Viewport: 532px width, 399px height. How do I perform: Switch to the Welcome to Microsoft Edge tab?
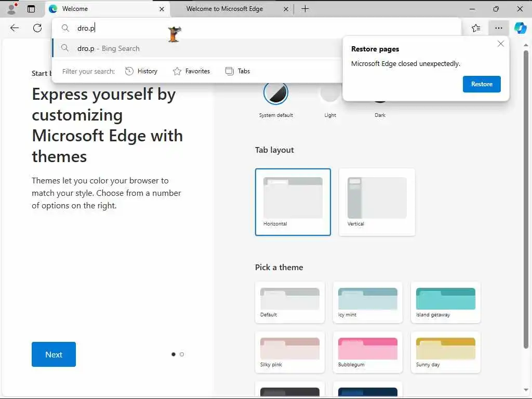point(232,9)
